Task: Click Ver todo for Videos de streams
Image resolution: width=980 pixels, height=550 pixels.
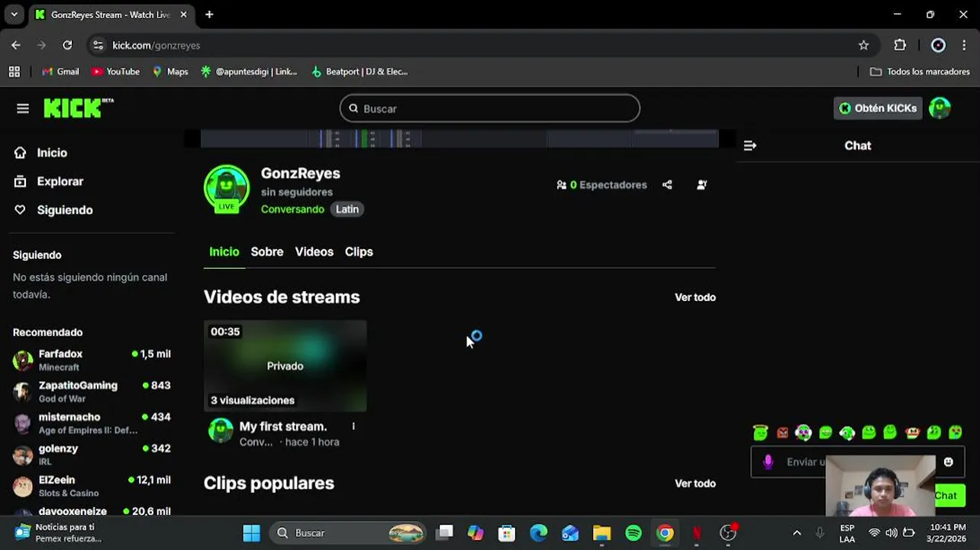Action: click(x=695, y=297)
